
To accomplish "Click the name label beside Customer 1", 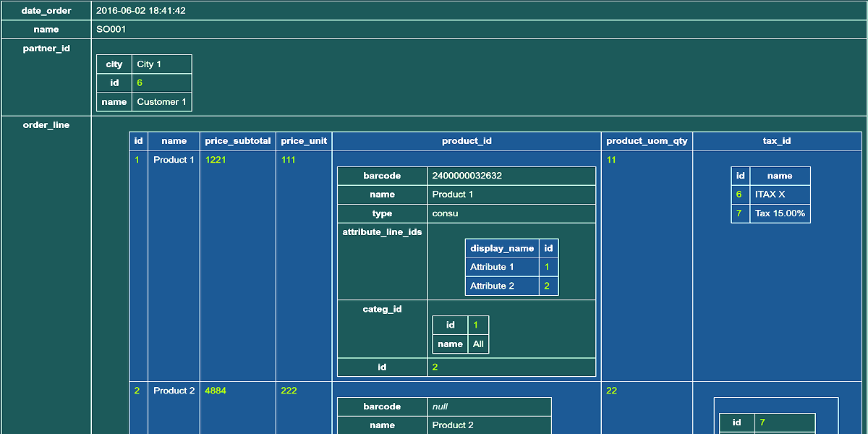I will 114,102.
